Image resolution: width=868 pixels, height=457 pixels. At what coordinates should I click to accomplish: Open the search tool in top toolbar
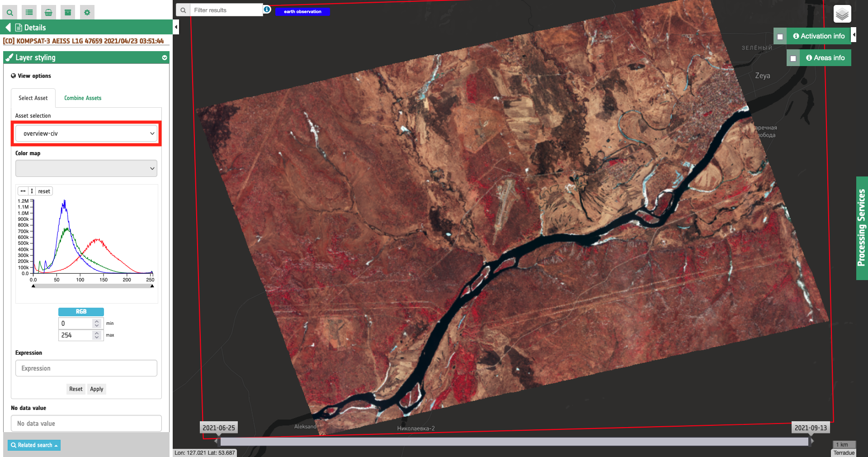point(9,12)
